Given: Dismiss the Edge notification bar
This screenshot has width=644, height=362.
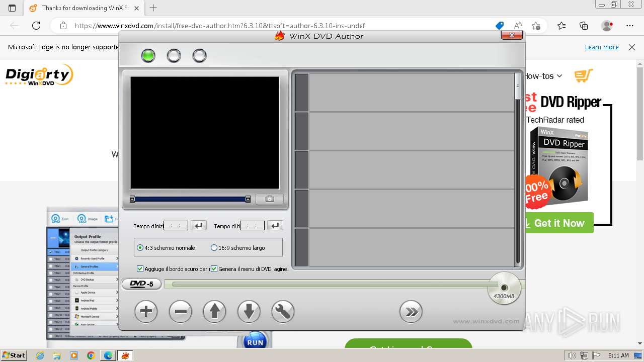Looking at the screenshot, I should (632, 47).
